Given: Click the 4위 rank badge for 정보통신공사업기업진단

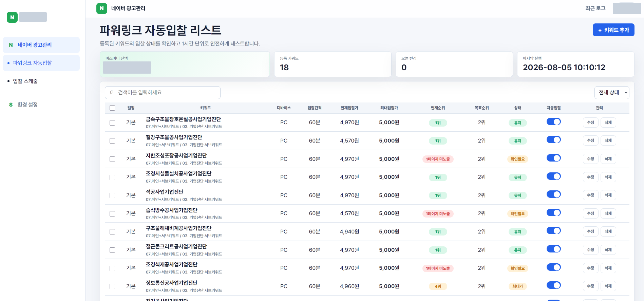Looking at the screenshot, I should point(438,286).
